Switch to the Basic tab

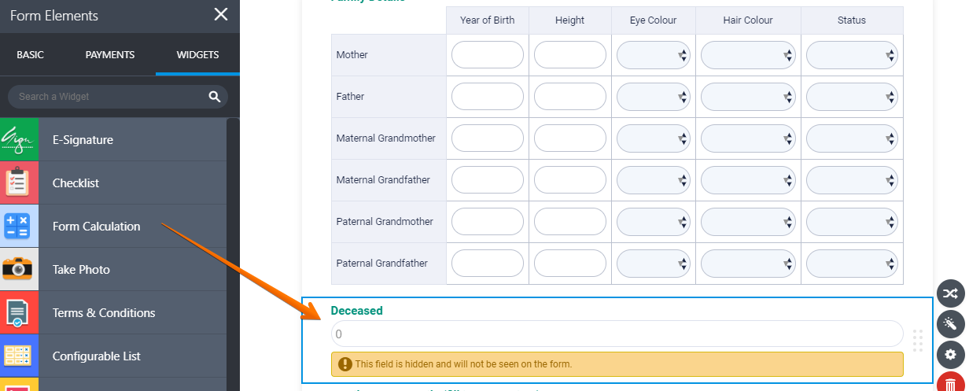click(31, 55)
